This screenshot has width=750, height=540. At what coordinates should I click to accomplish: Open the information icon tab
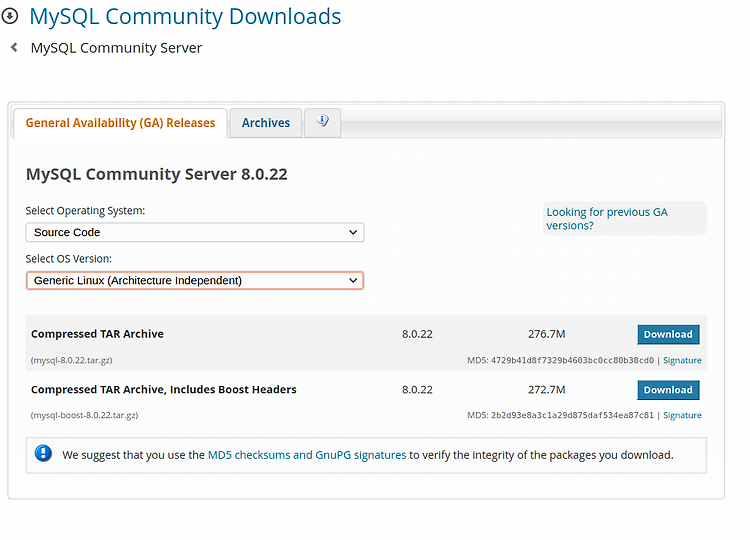coord(322,122)
